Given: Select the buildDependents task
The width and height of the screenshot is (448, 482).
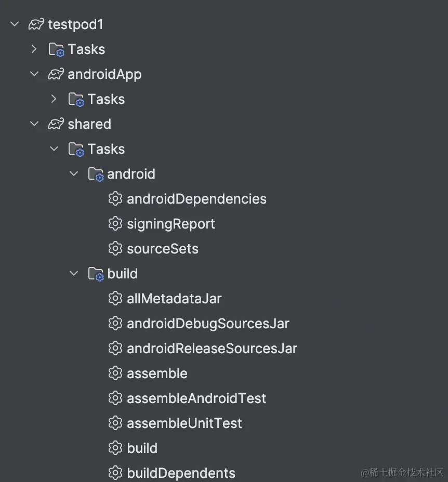Looking at the screenshot, I should [x=181, y=473].
